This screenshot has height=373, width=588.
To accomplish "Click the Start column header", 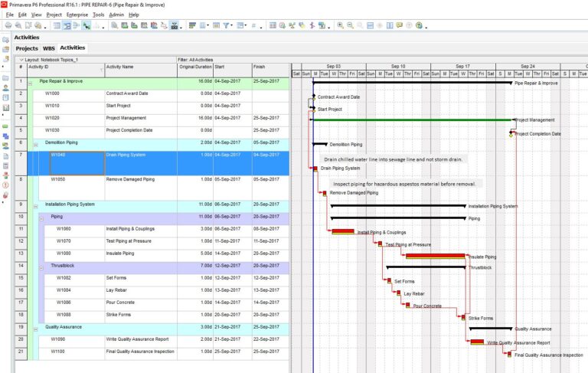I will (233, 70).
